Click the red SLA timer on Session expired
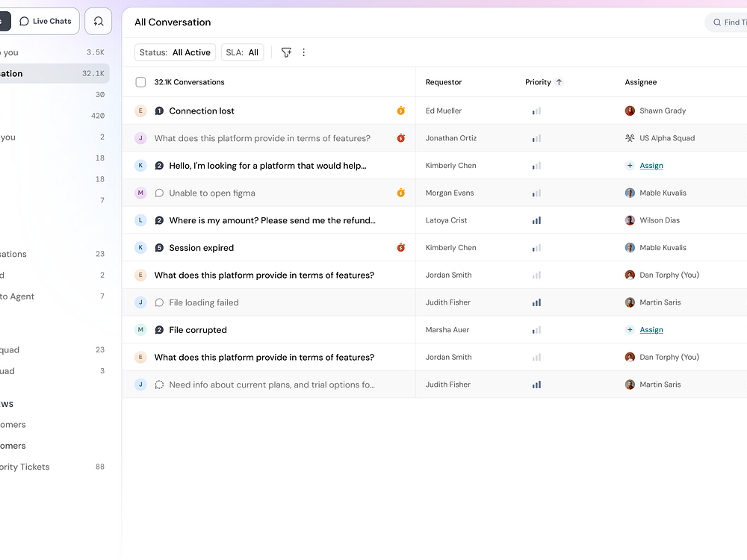The width and height of the screenshot is (747, 560). point(401,248)
